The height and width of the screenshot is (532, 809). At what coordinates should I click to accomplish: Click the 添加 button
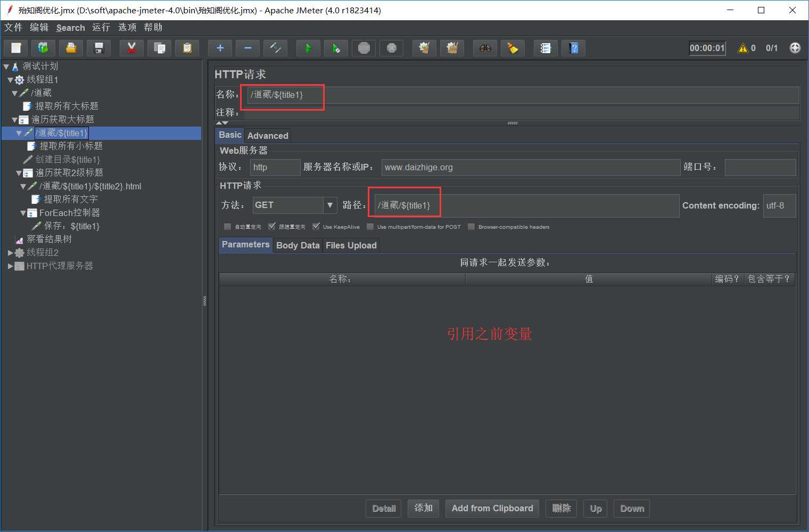pyautogui.click(x=424, y=508)
